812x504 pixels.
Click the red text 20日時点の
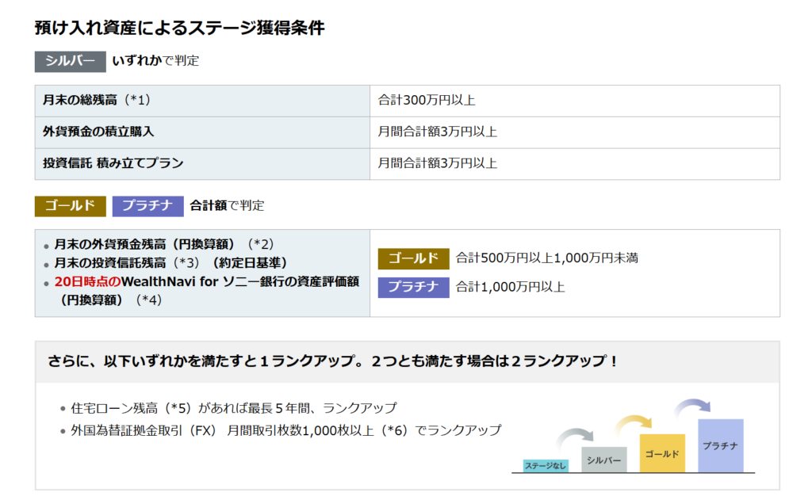click(x=87, y=281)
